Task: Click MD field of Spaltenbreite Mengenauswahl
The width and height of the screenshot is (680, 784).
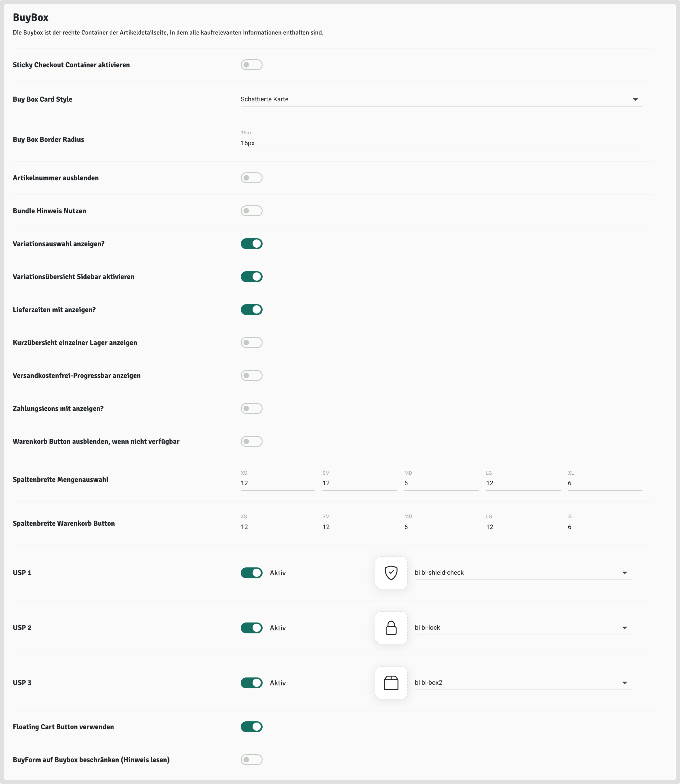Action: 441,483
